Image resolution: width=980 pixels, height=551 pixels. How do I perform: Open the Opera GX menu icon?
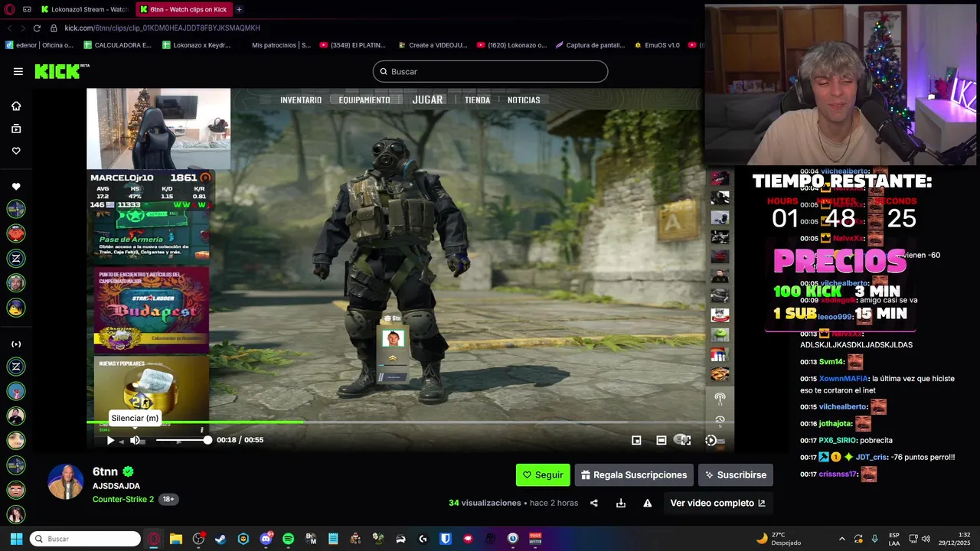9,9
